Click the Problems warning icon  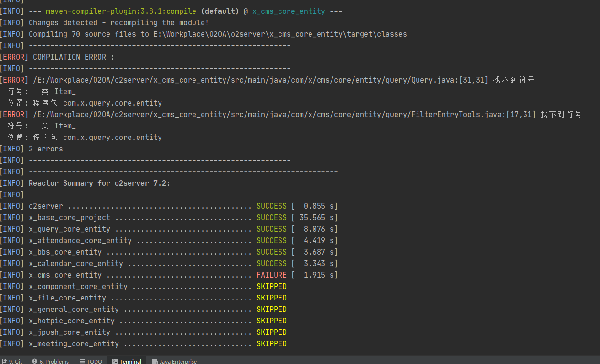(x=34, y=362)
